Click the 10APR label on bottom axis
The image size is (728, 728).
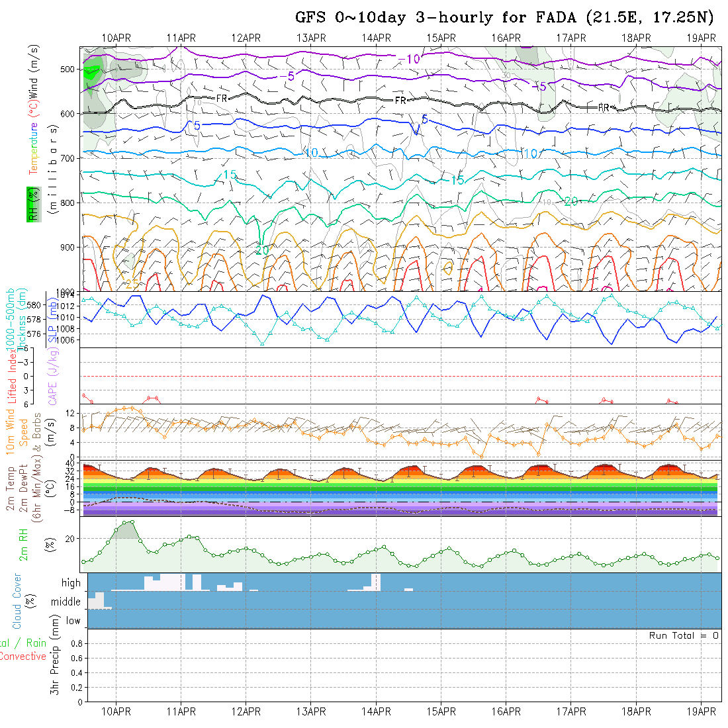(116, 711)
